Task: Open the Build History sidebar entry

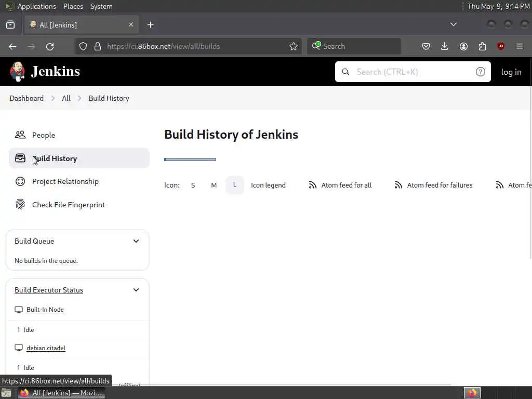Action: pos(79,158)
